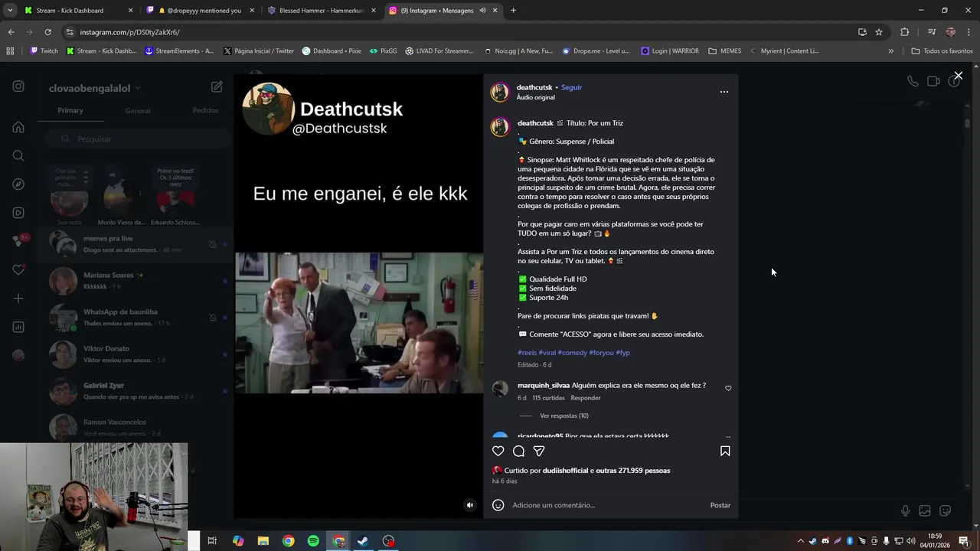Reply to marquinh_silvaa's comment with Responder

586,398
